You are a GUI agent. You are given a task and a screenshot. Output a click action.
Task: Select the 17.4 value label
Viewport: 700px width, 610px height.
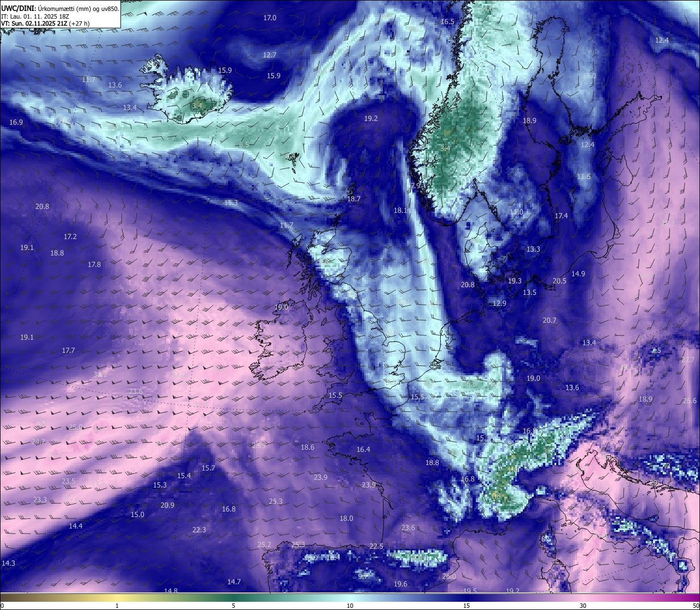561,217
